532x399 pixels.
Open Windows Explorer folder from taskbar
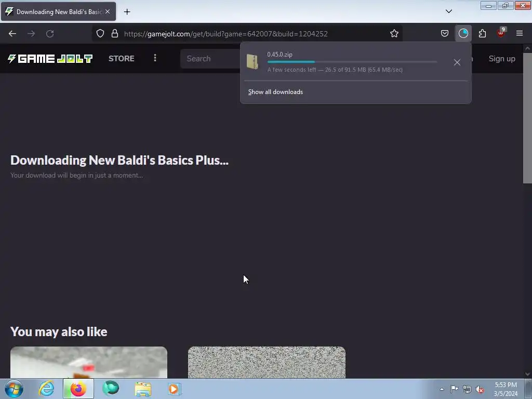[x=143, y=389]
